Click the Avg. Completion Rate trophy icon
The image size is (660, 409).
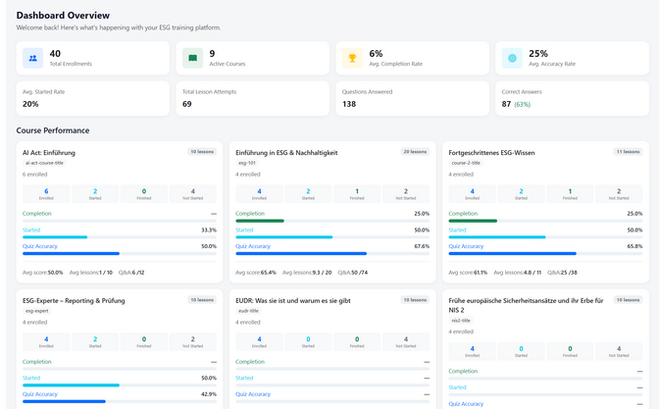tap(352, 58)
